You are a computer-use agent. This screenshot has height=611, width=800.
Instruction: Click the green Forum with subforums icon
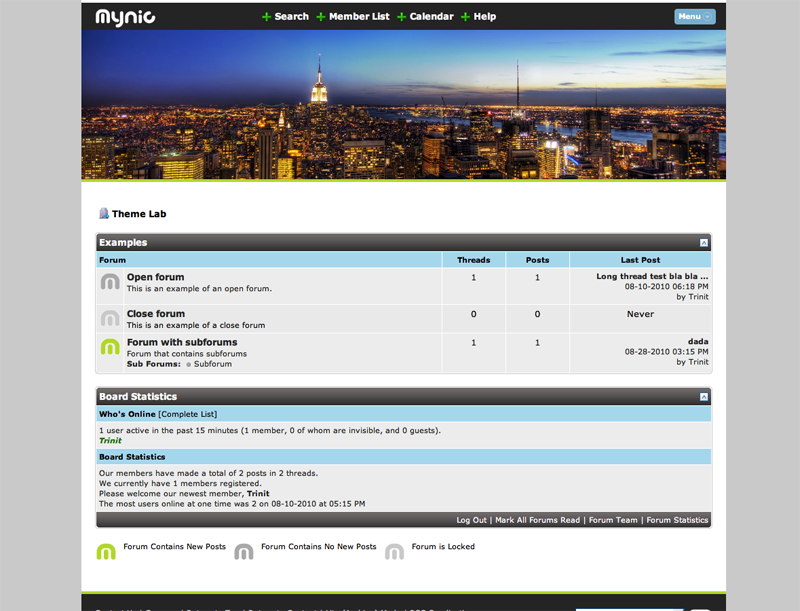(x=110, y=347)
